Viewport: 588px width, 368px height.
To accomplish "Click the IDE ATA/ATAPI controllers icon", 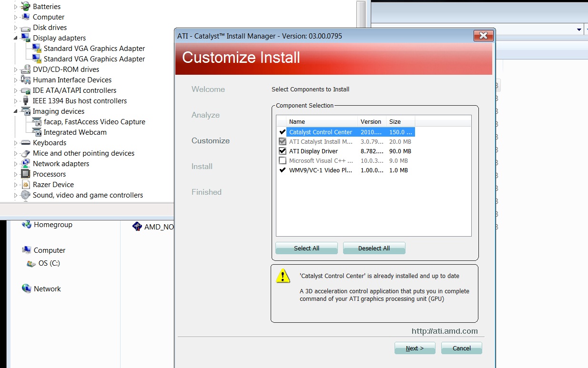I will pyautogui.click(x=25, y=90).
